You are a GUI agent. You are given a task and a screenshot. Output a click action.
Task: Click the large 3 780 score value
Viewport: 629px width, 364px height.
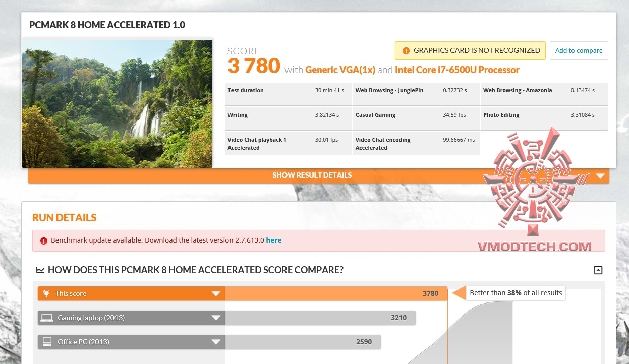click(x=254, y=66)
